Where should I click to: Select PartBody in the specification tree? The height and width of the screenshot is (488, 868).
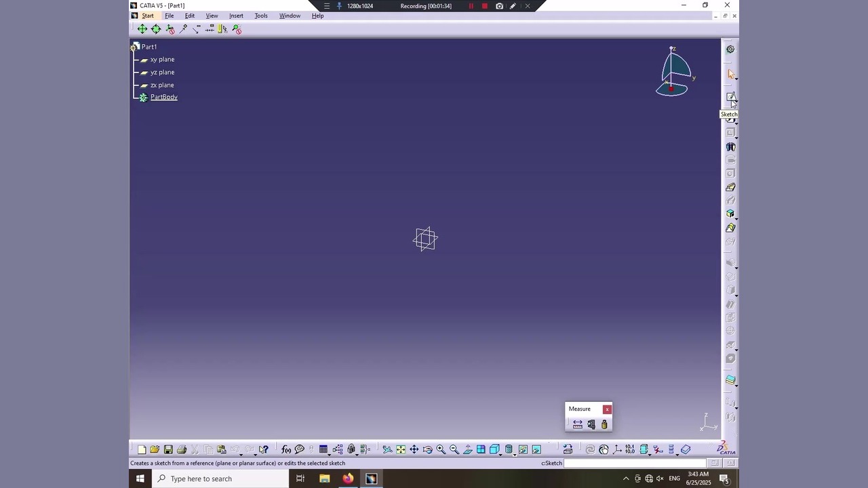coord(163,97)
